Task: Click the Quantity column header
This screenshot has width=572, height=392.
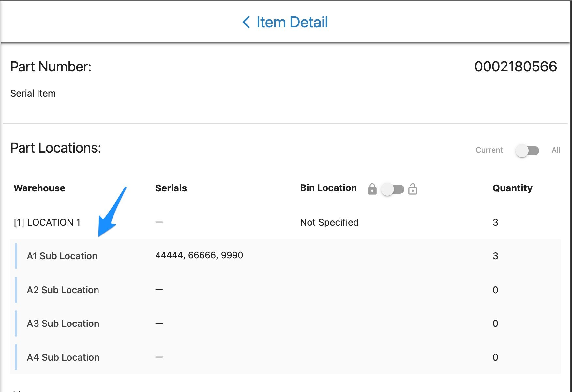Action: pos(512,188)
